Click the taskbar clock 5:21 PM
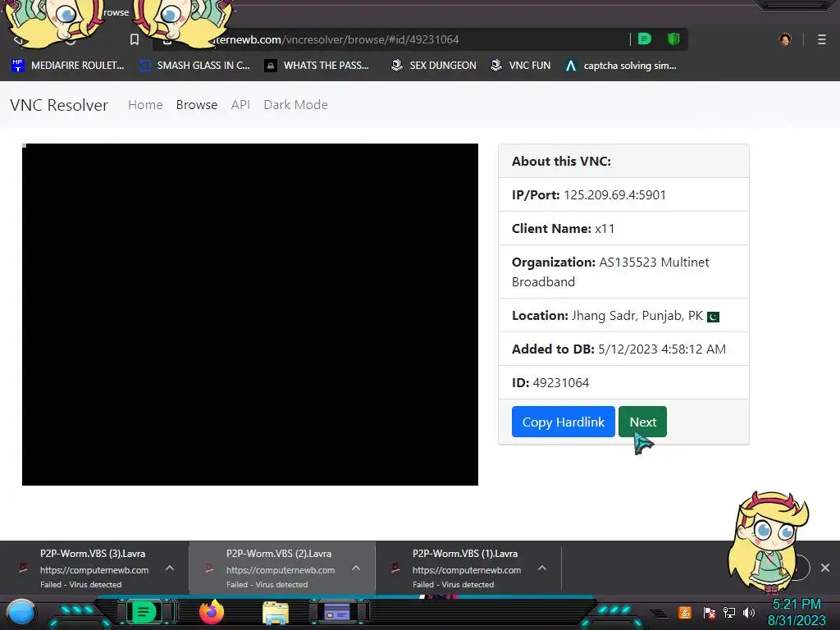Viewport: 840px width, 630px height. (797, 605)
